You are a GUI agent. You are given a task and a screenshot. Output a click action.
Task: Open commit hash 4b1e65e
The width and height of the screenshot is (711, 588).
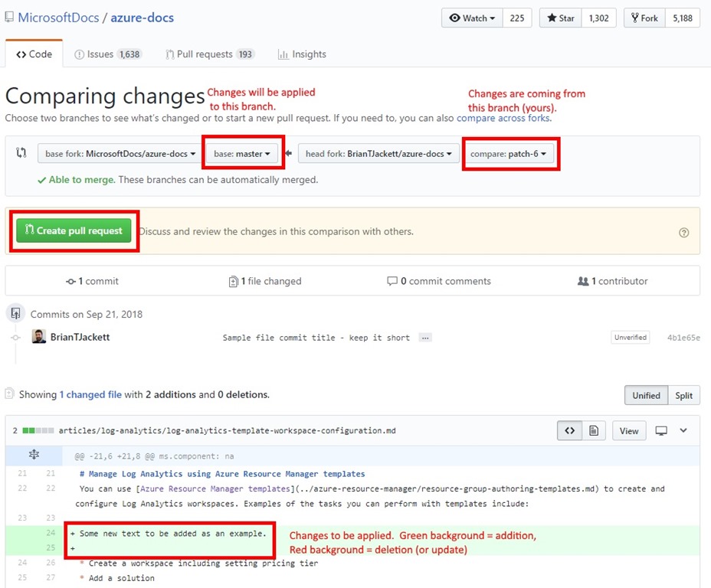coord(683,338)
